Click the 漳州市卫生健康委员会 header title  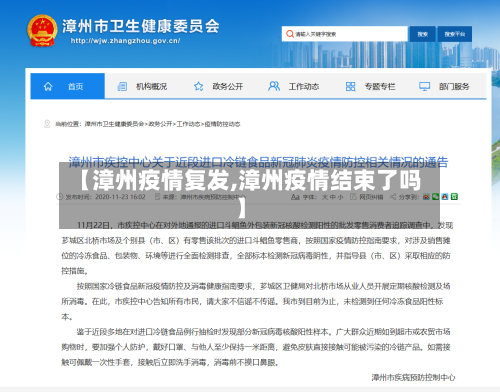pyautogui.click(x=141, y=26)
